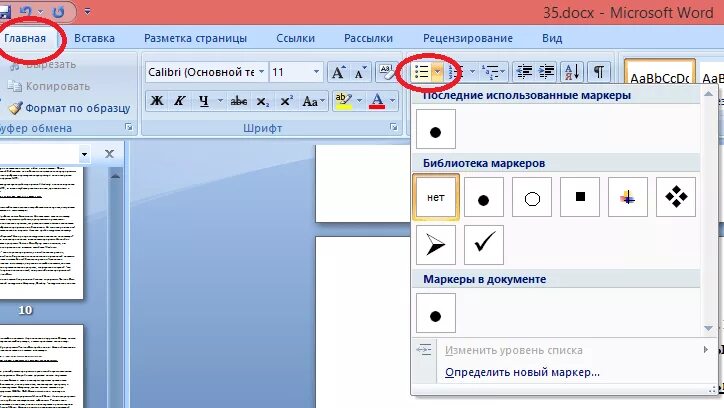The image size is (724, 408).
Task: Open the Буфер обмена dialog launcher
Action: tap(129, 127)
